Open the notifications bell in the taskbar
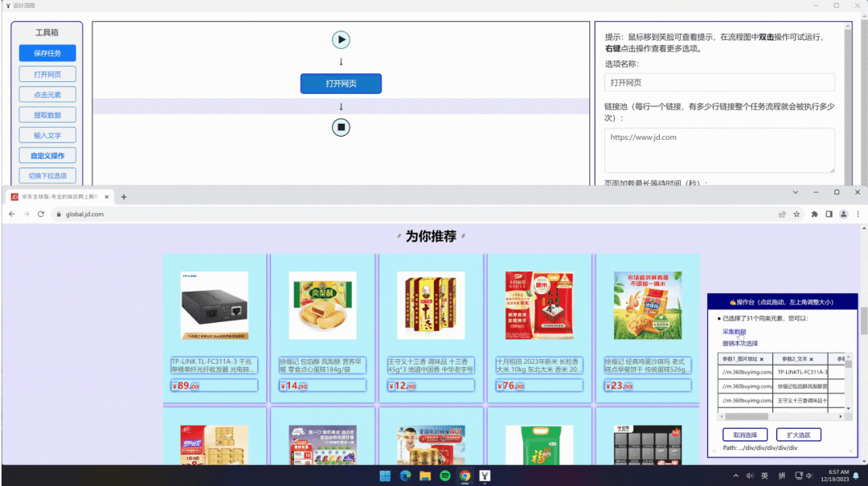Viewport: 868px width, 486px height. 857,476
